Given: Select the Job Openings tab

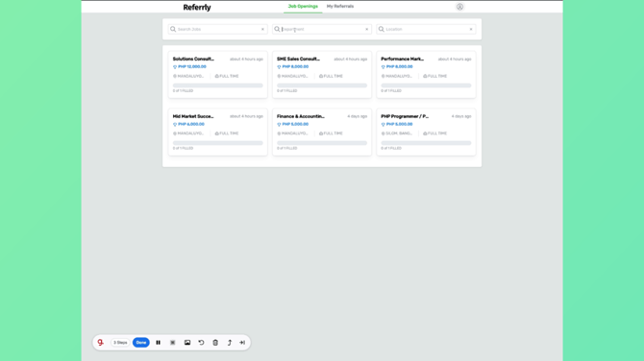Looking at the screenshot, I should click(303, 6).
